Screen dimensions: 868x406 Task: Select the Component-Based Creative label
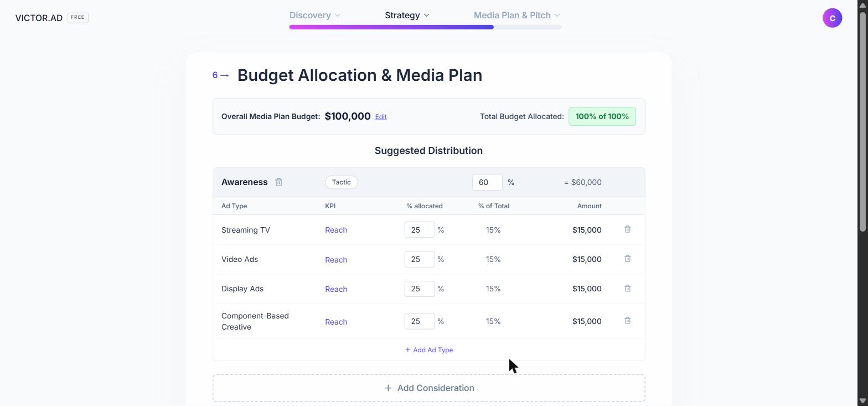(x=255, y=321)
